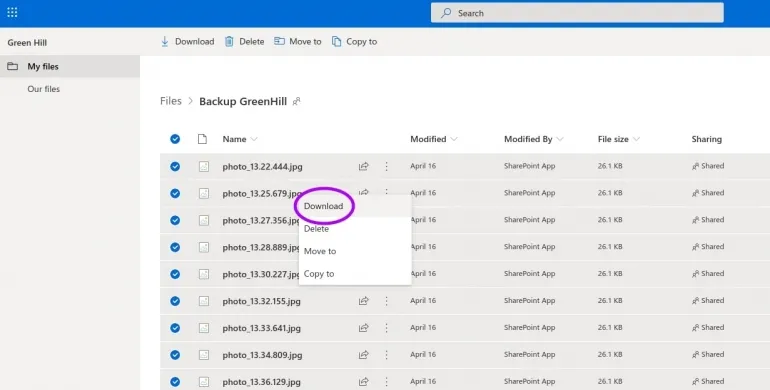Click the shared icon beside Backup GreenHill title

point(296,102)
